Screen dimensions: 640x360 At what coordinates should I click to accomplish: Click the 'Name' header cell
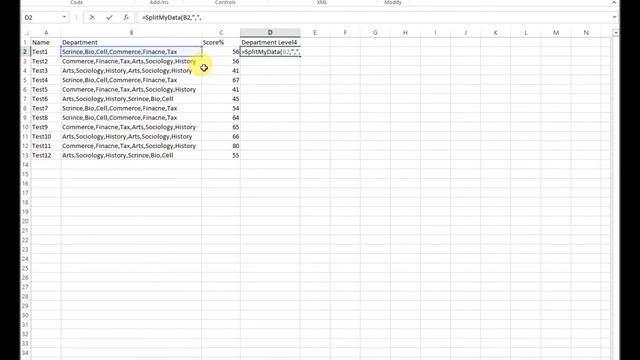[x=46, y=42]
